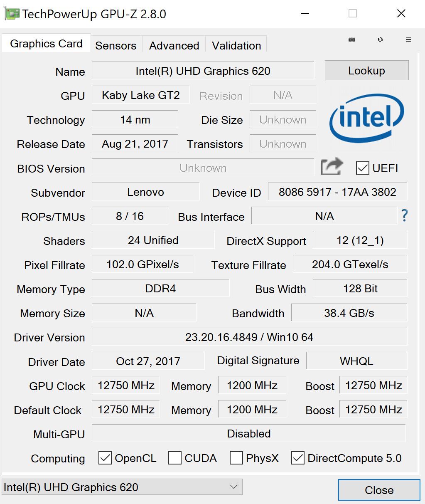Toggle DirectCompute 5.0 support checkbox

click(x=298, y=458)
